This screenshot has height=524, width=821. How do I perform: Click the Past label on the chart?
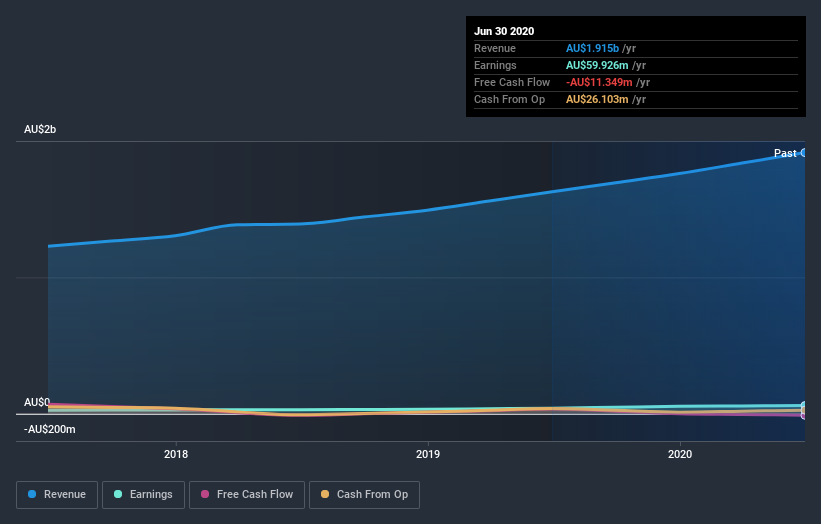pyautogui.click(x=785, y=153)
